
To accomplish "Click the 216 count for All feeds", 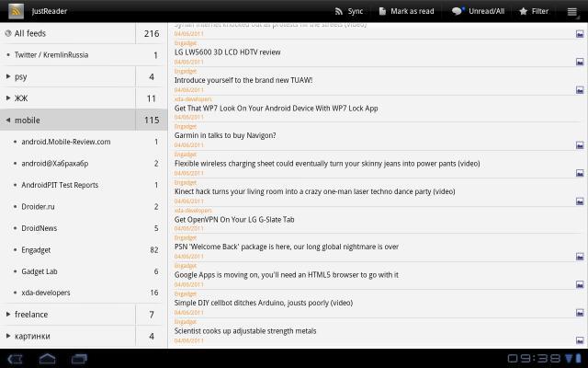I will (152, 33).
